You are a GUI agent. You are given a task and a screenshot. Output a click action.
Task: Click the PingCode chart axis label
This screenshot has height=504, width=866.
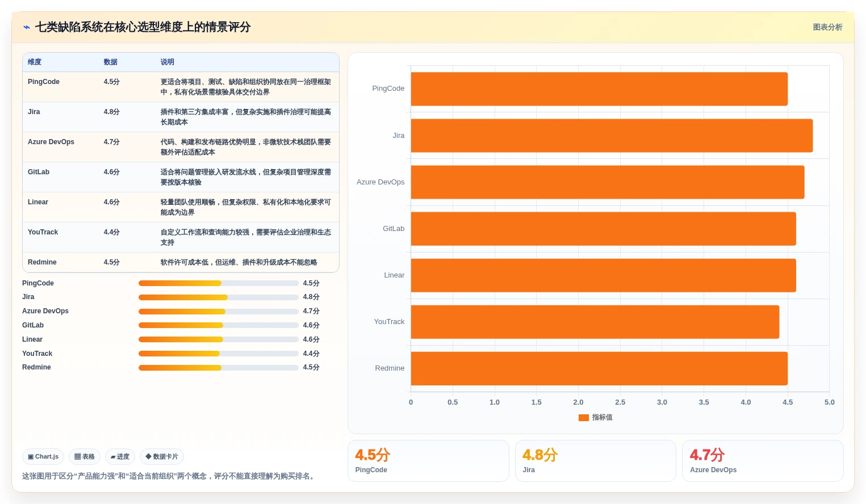[x=388, y=89]
